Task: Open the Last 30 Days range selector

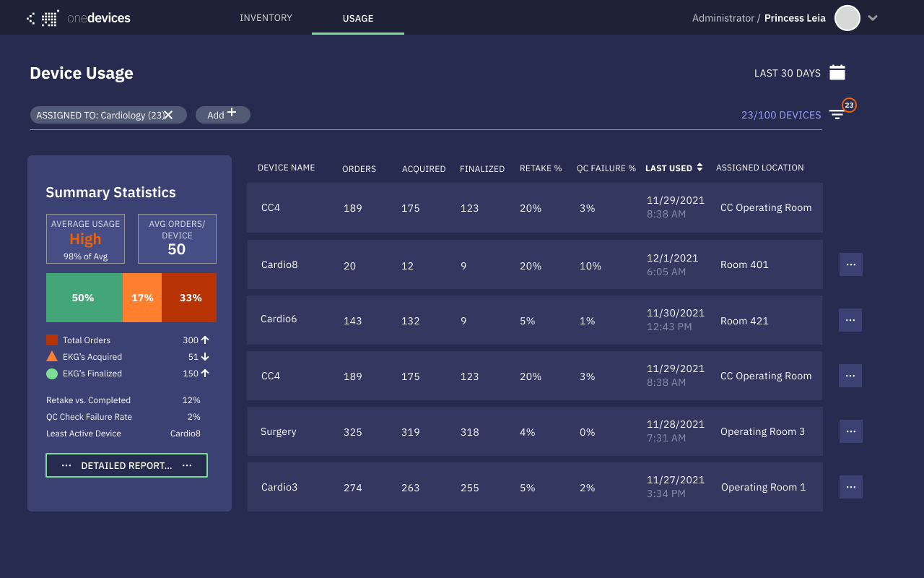Action: [787, 73]
